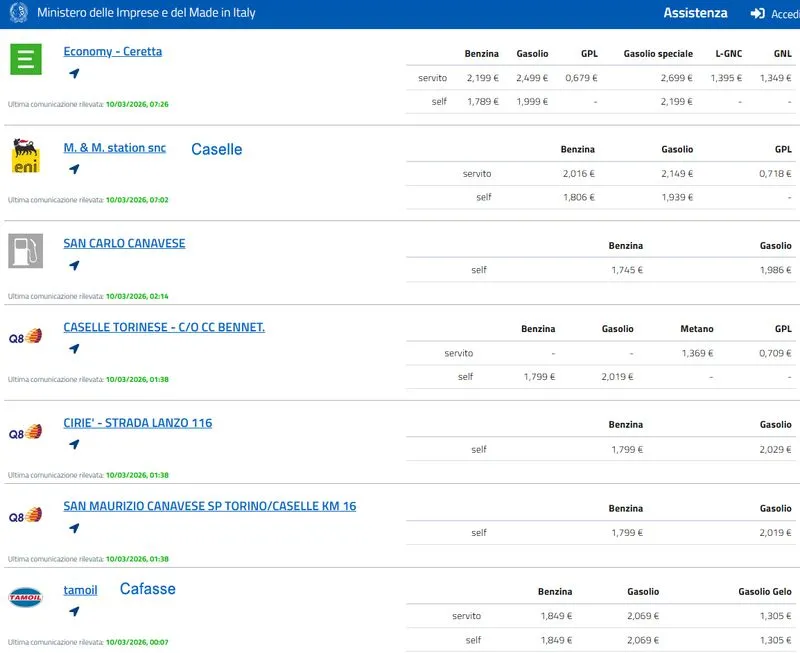Click the Ministero emblem logo in header
The width and height of the screenshot is (800, 653).
[x=19, y=14]
